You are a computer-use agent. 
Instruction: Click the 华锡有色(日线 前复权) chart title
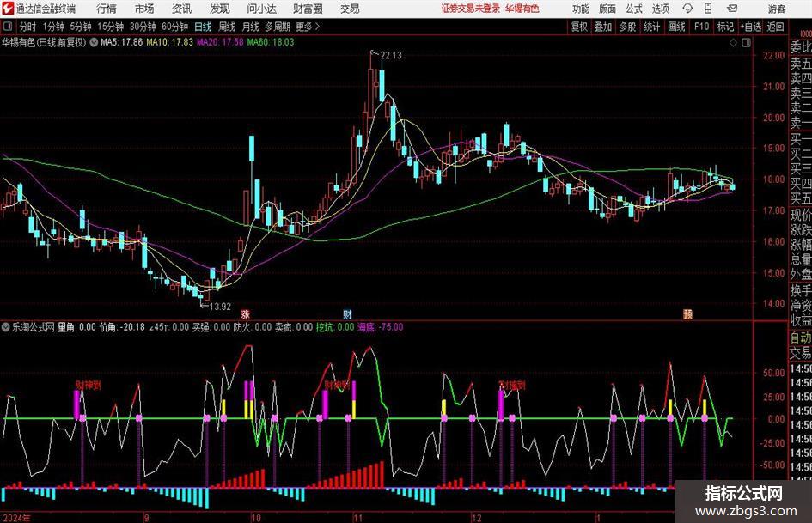[44, 42]
